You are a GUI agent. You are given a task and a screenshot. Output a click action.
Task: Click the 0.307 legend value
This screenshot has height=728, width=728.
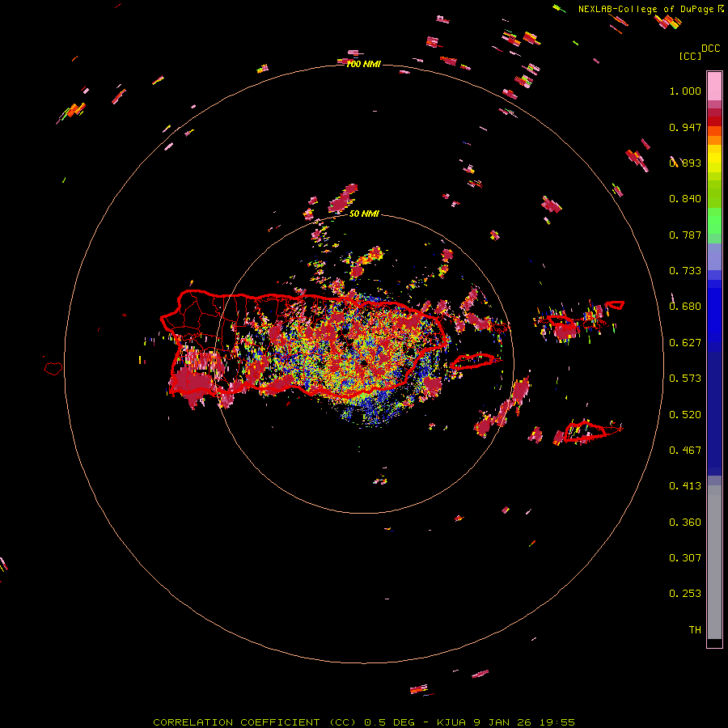685,558
